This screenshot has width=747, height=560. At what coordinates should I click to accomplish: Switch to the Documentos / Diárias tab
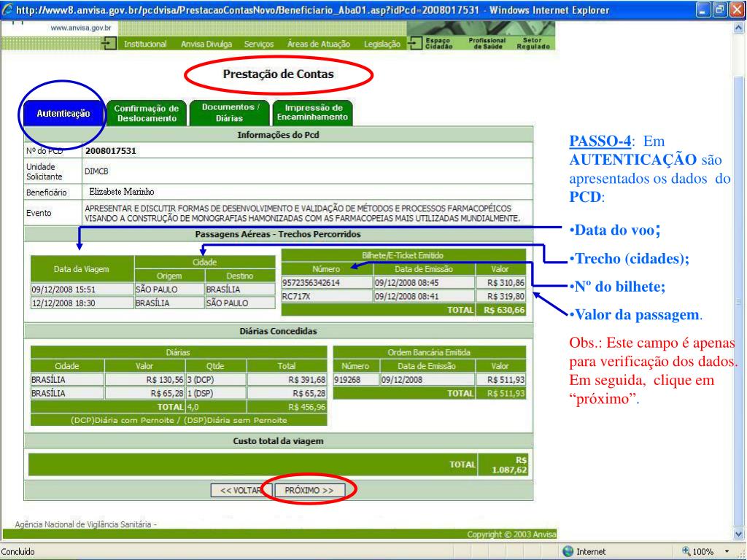pyautogui.click(x=230, y=113)
